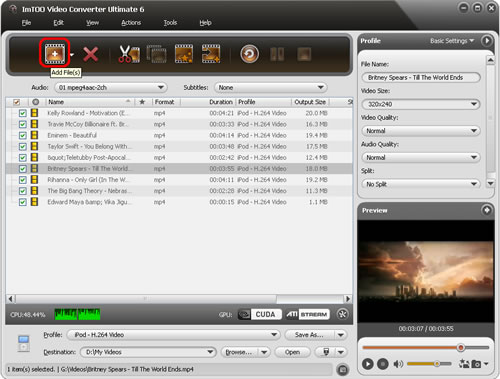Click the status column header icon
The image size is (500, 379).
click(x=35, y=102)
